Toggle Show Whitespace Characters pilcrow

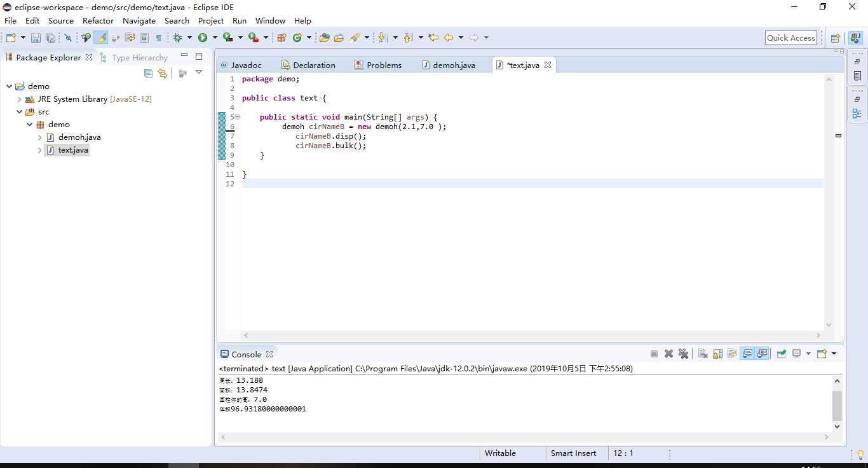(x=159, y=38)
